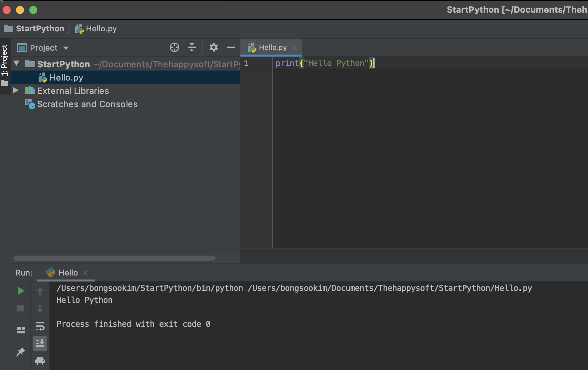
Task: Click the 1: Project sidebar tab
Action: point(5,66)
